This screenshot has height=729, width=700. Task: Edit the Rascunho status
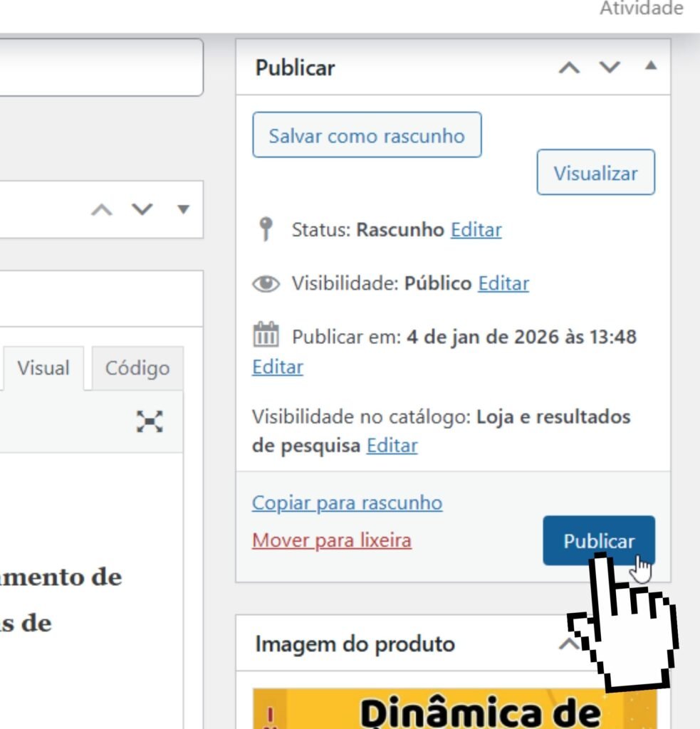(x=476, y=230)
